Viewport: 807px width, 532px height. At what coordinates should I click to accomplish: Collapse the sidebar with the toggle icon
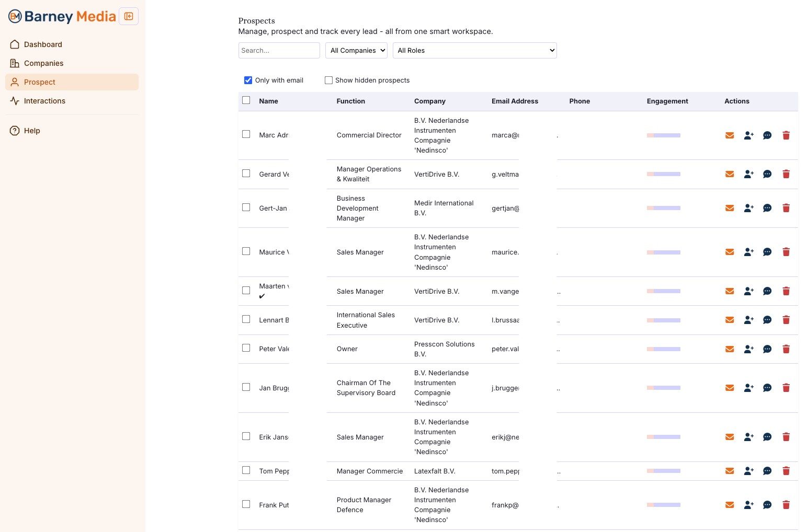[129, 16]
